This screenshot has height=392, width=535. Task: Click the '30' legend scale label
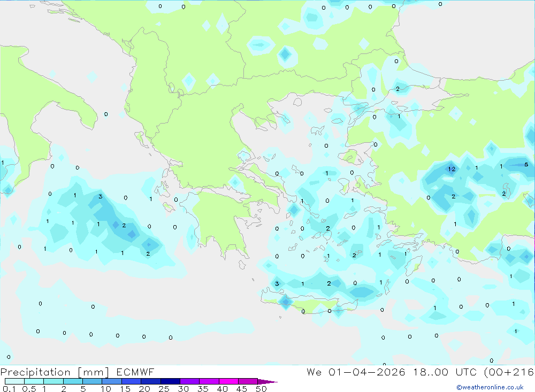[x=183, y=389]
